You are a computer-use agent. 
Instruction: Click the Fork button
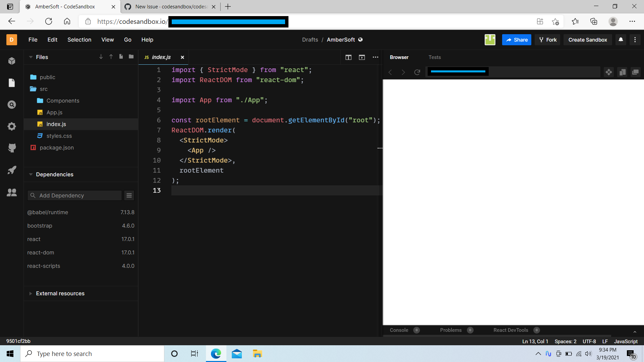(x=547, y=40)
